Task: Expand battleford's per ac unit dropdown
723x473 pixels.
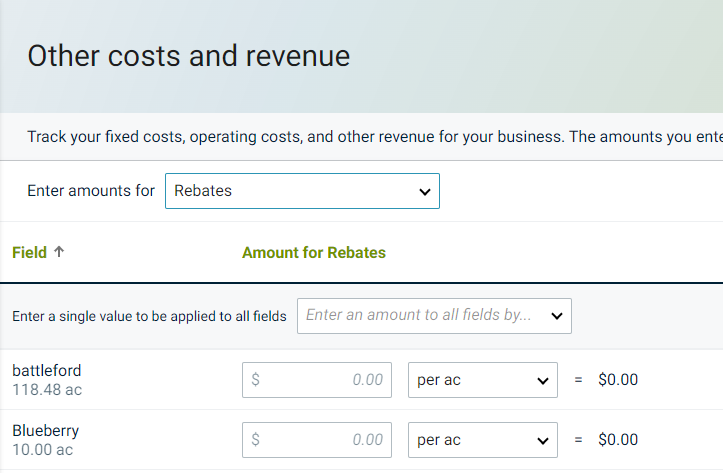Action: click(x=482, y=380)
